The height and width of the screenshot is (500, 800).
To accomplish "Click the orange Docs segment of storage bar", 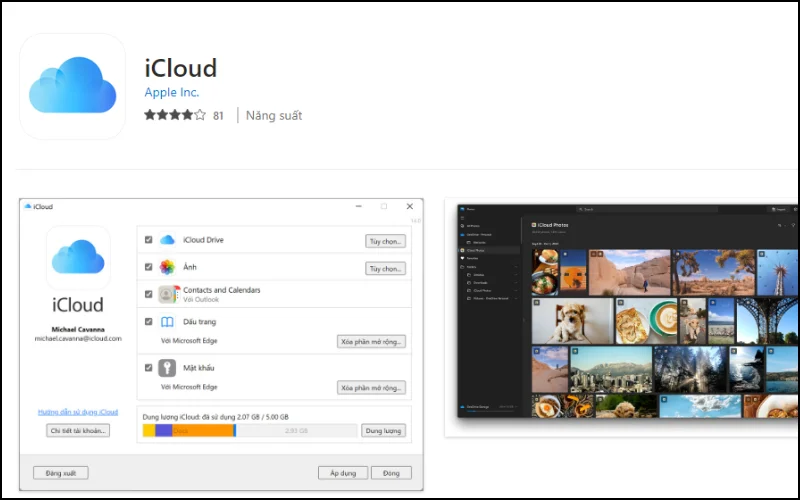I will coord(203,431).
